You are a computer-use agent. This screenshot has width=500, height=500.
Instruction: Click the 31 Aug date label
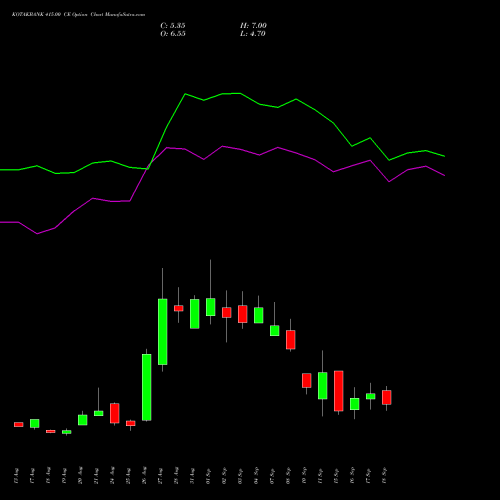192,475
